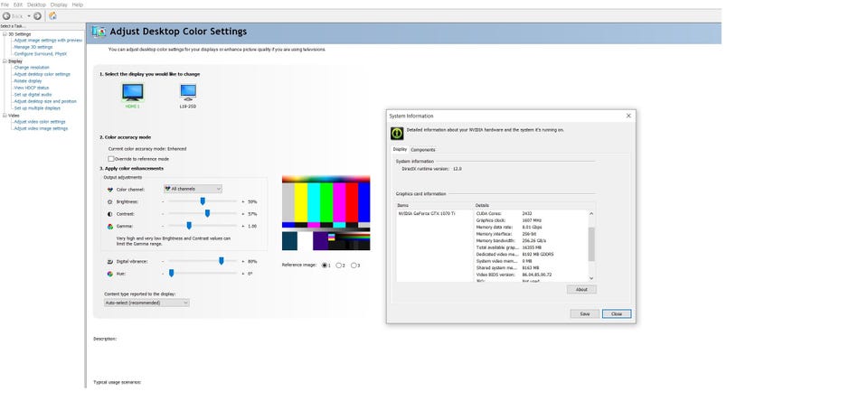Click the Color channel icon
Viewport: 868px width, 401px height.
point(110,189)
